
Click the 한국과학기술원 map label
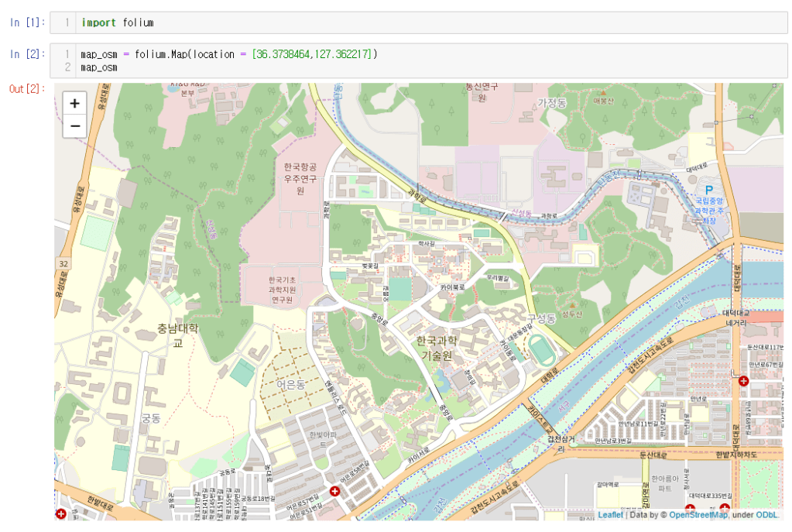(x=437, y=348)
